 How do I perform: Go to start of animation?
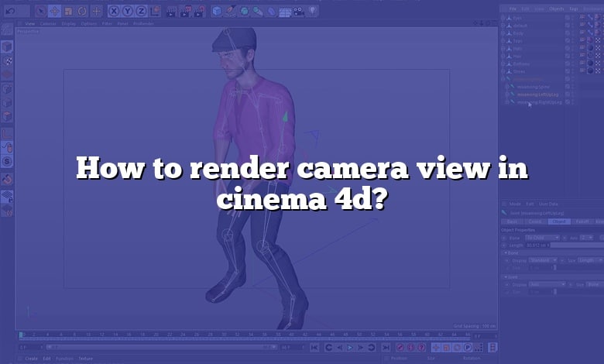click(314, 348)
